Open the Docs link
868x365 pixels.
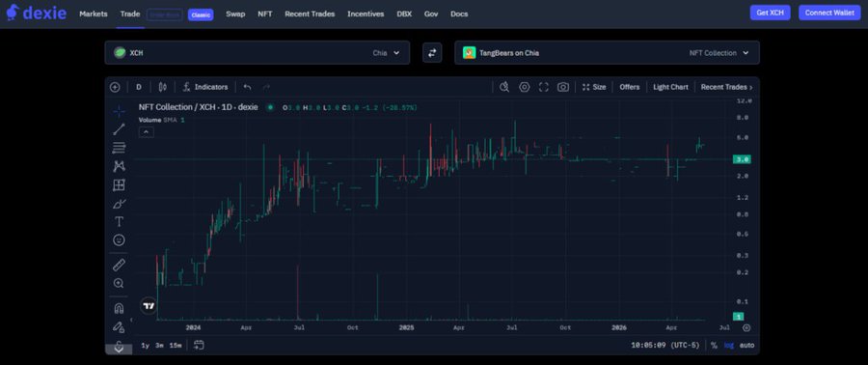[459, 14]
